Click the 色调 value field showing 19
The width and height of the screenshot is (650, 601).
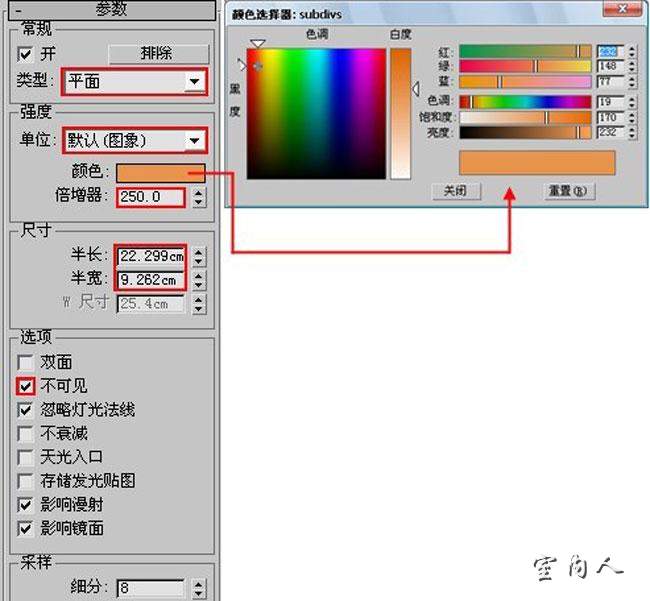pyautogui.click(x=611, y=102)
